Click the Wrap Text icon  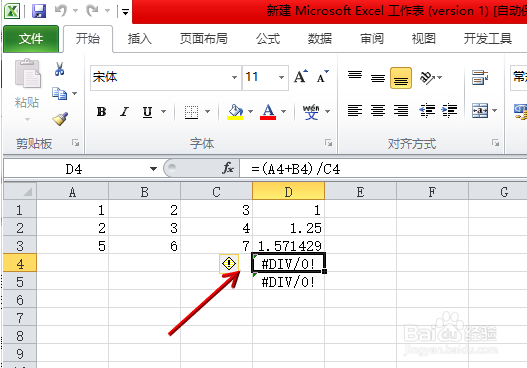click(x=480, y=78)
